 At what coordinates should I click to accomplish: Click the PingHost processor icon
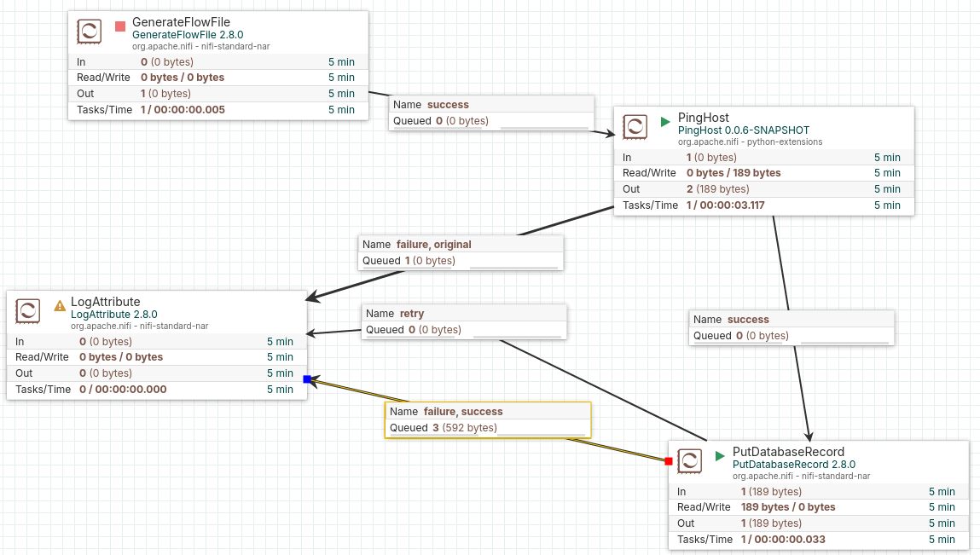click(x=635, y=127)
